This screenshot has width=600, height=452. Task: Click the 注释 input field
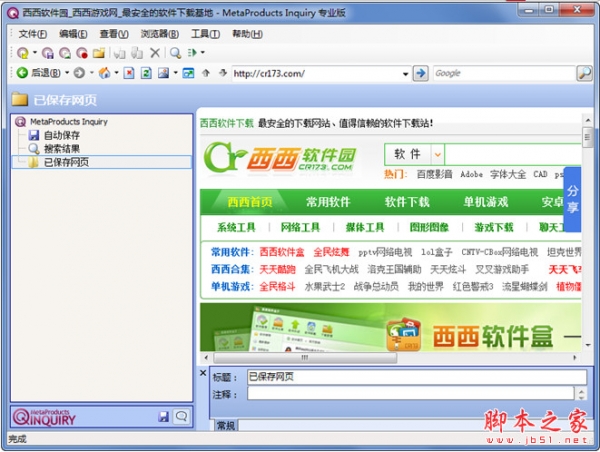pyautogui.click(x=410, y=393)
